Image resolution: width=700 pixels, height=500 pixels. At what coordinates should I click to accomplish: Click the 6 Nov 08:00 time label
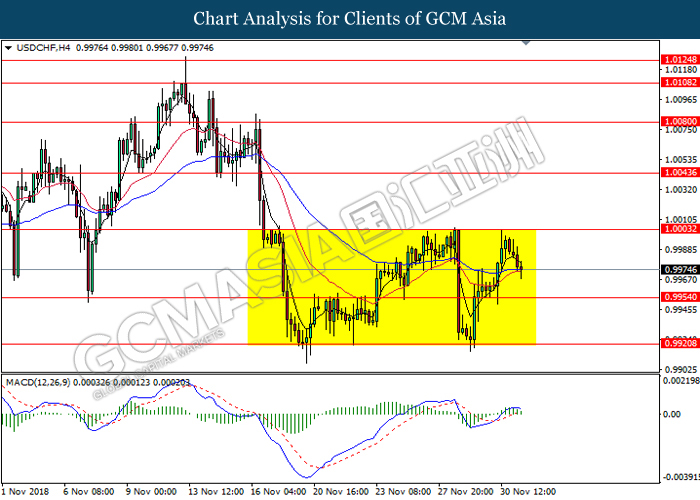coord(89,492)
